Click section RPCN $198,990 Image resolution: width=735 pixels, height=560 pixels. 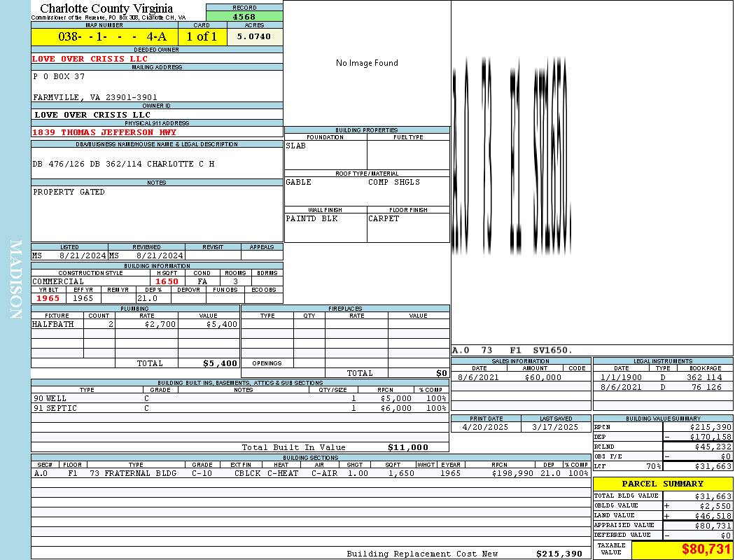[512, 474]
